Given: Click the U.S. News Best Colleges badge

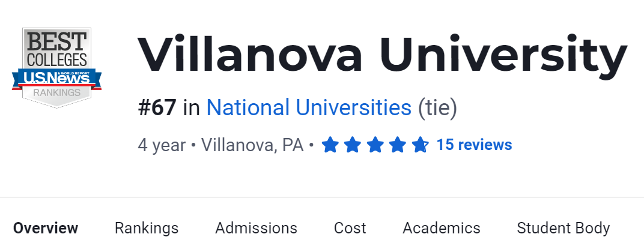Looking at the screenshot, I should coord(56,67).
